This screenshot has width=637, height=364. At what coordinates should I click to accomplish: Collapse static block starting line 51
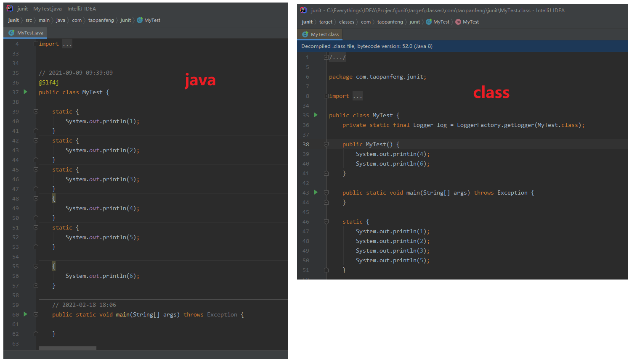pyautogui.click(x=36, y=227)
